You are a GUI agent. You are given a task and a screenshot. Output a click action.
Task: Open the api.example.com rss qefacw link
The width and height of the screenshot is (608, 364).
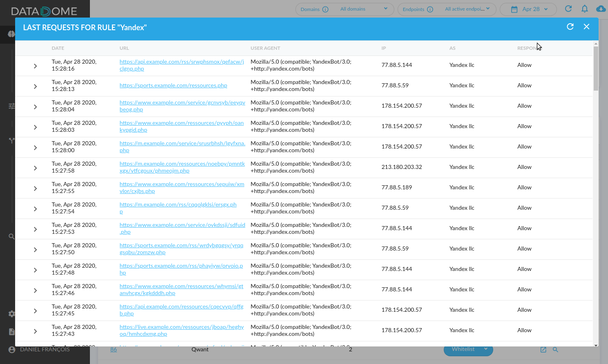point(182,65)
